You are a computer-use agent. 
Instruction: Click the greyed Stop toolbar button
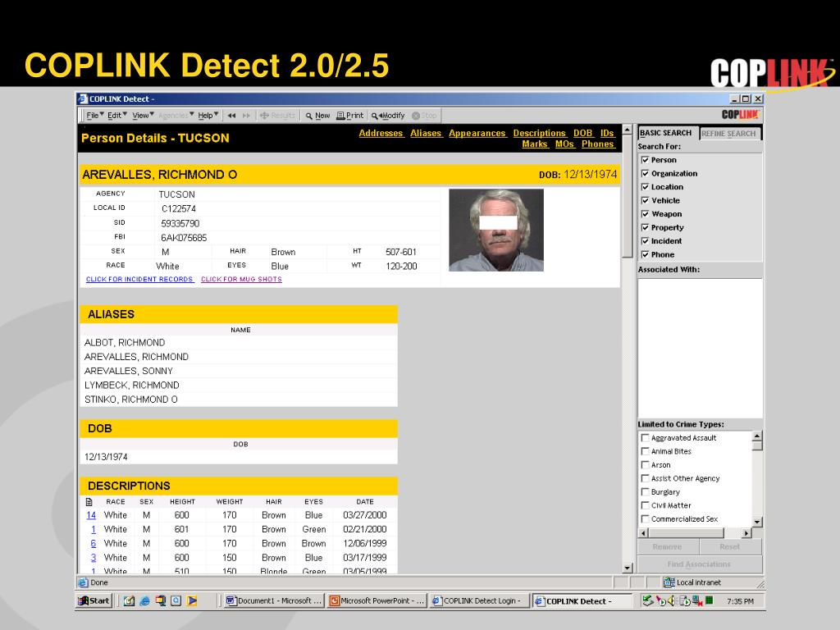424,115
